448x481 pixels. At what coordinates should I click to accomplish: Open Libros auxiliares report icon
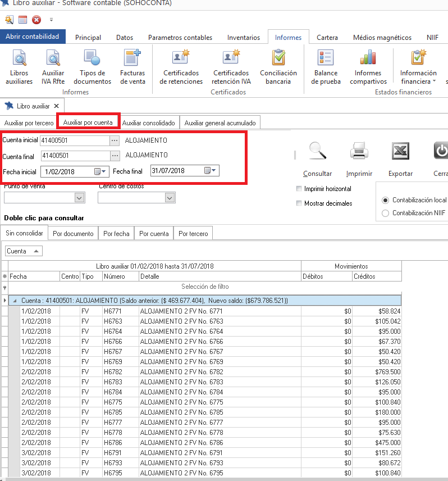(19, 66)
